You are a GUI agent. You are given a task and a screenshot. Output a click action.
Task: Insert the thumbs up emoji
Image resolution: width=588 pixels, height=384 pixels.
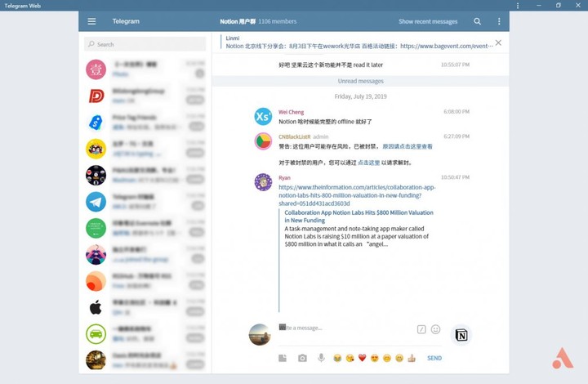412,358
